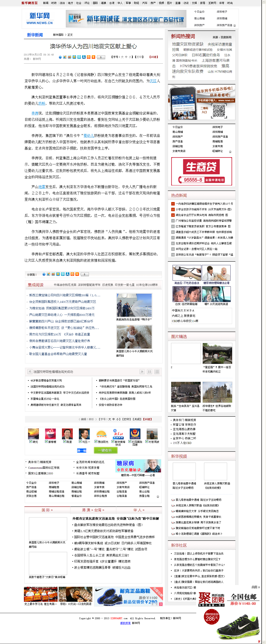
Task: Switch to the 华人 tab
Action: pyautogui.click(x=139, y=510)
